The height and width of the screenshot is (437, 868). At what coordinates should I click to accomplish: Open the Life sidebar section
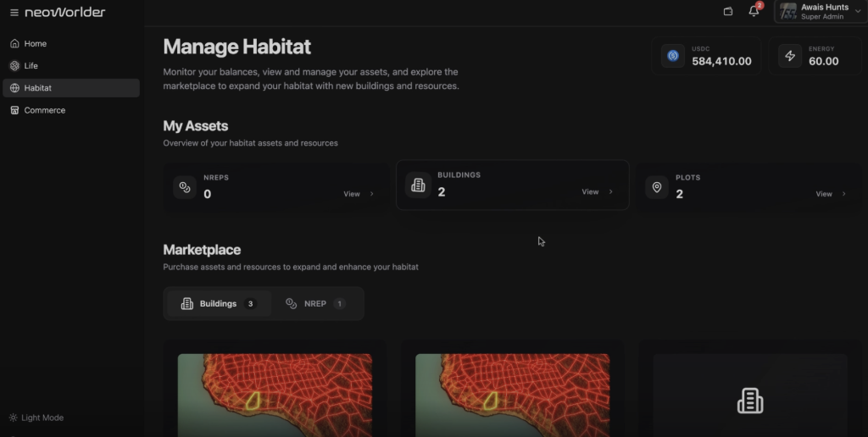[31, 65]
